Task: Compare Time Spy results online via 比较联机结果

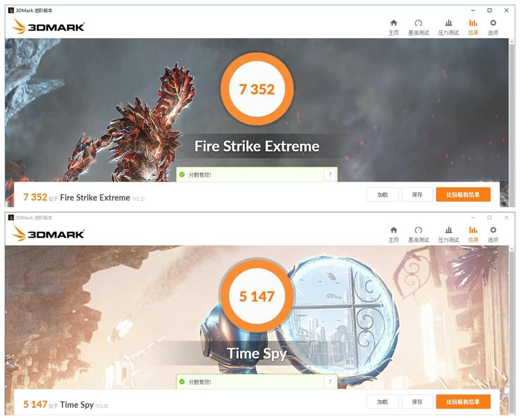Action: pyautogui.click(x=463, y=402)
